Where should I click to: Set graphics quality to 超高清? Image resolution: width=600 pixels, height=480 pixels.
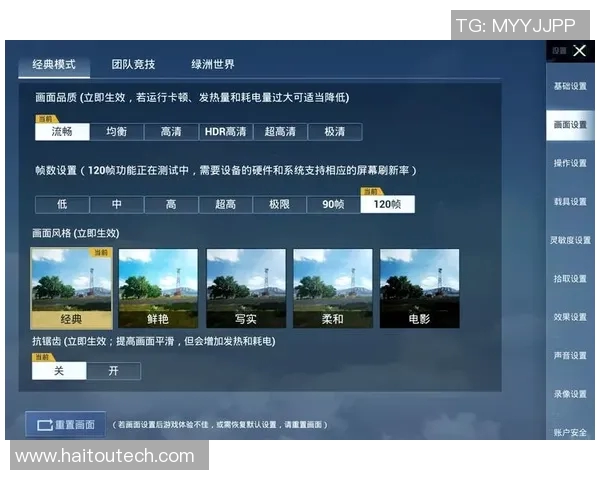[x=280, y=132]
